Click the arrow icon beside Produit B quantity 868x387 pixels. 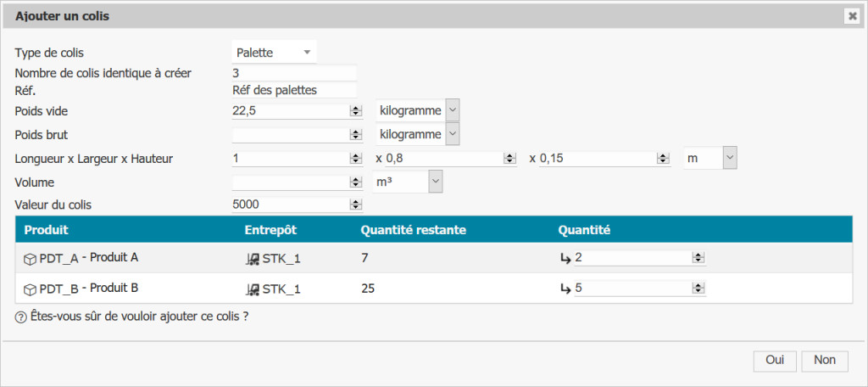(565, 289)
